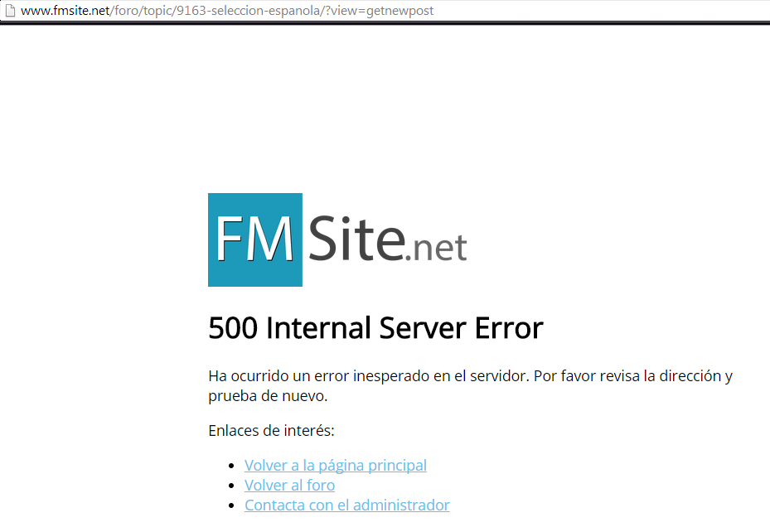This screenshot has height=532, width=770.
Task: Click the 500 Internal Server Error heading
Action: 375,328
